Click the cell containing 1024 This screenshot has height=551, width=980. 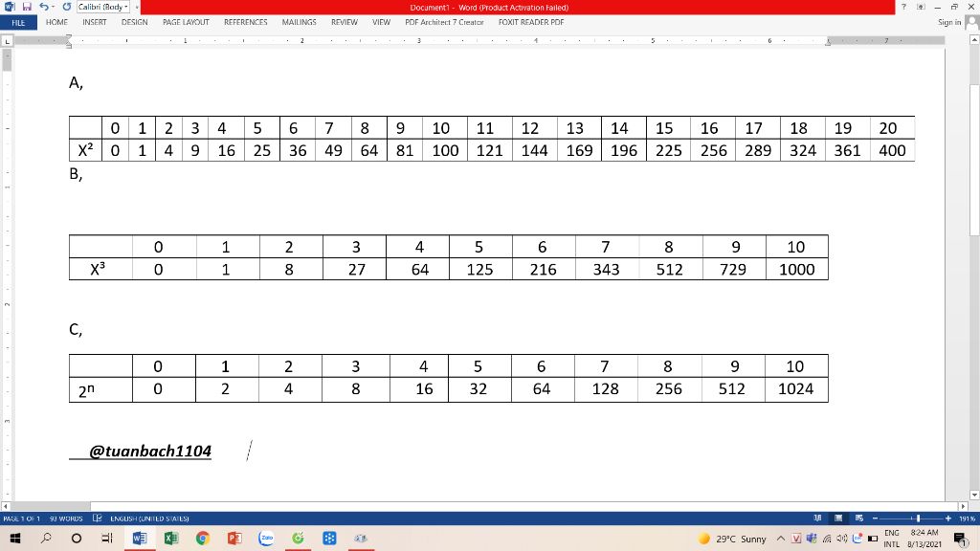click(x=795, y=389)
